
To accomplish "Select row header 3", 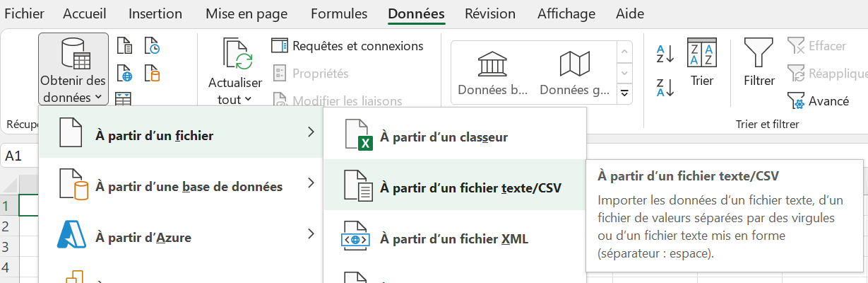I will tap(9, 247).
